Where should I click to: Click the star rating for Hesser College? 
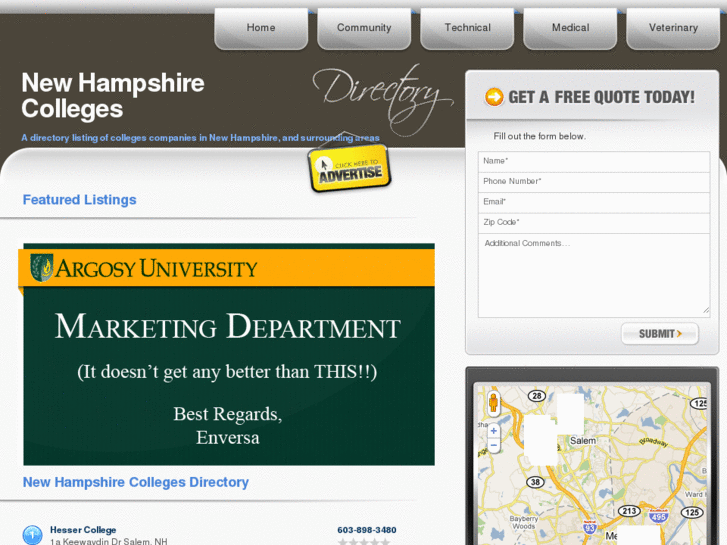pos(364,541)
